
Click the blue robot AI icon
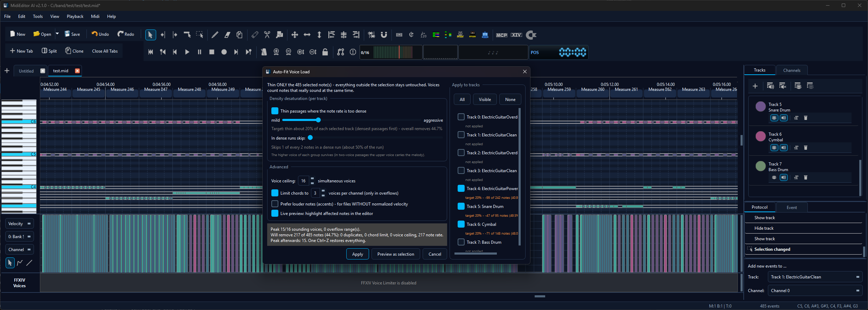[485, 34]
